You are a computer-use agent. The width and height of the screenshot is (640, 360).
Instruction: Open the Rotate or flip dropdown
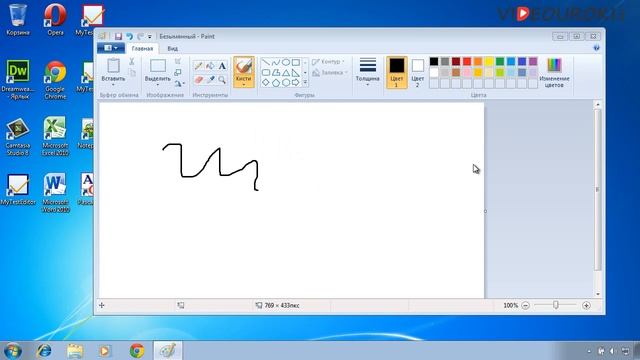[x=179, y=84]
